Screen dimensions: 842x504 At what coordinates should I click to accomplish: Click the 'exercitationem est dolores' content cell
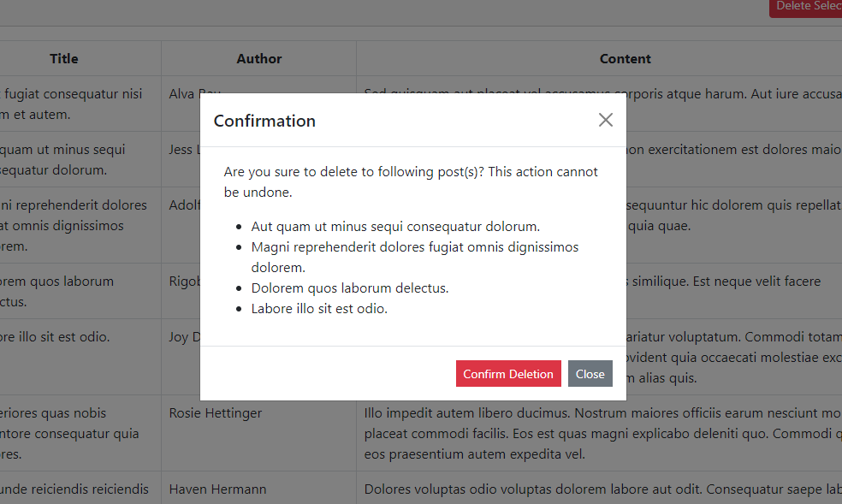[x=734, y=159]
